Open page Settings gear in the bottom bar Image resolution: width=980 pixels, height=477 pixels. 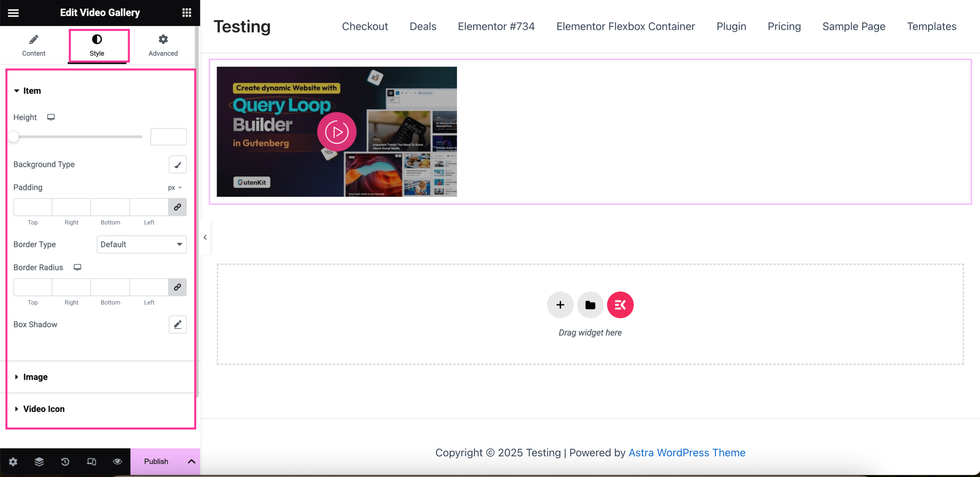(x=13, y=462)
